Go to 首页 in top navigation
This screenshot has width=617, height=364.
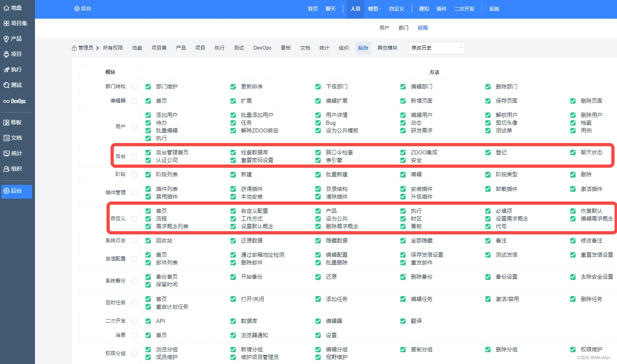(x=313, y=9)
